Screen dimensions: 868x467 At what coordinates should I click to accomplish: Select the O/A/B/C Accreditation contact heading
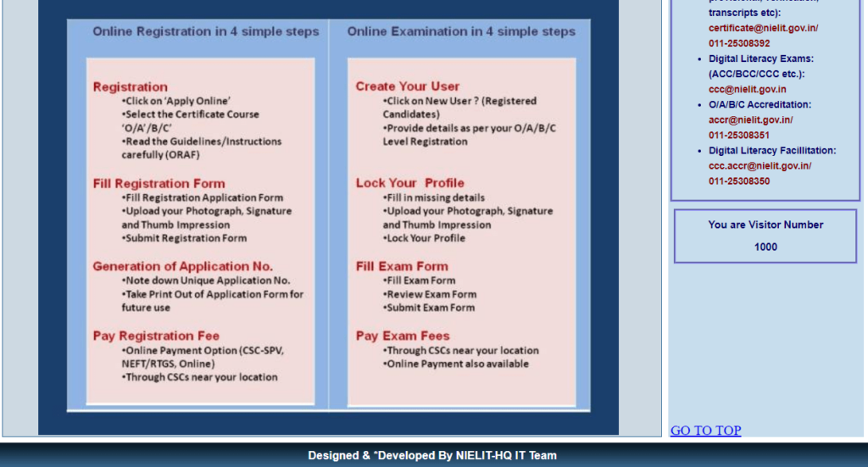coord(759,104)
